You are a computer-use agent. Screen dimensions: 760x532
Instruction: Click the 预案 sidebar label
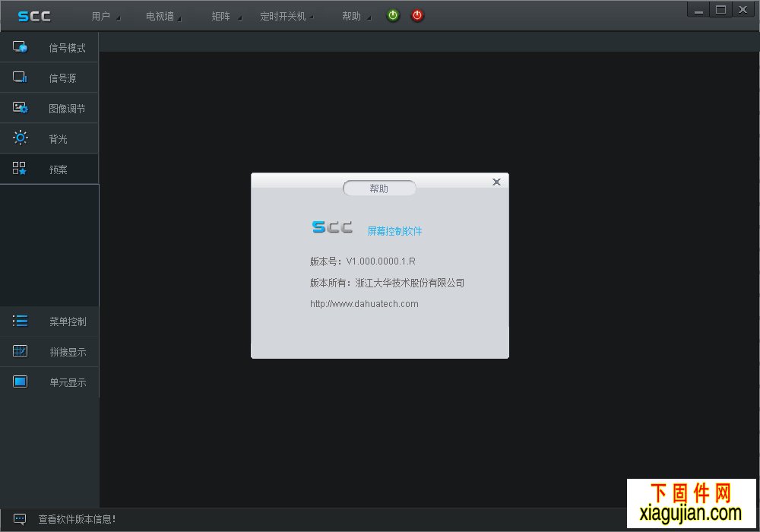[x=59, y=169]
